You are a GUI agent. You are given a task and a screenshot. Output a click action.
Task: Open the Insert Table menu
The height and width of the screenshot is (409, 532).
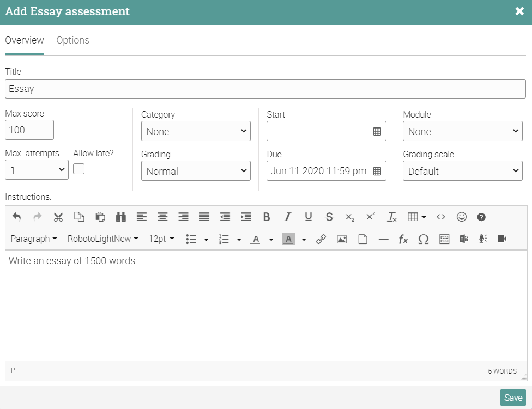416,217
